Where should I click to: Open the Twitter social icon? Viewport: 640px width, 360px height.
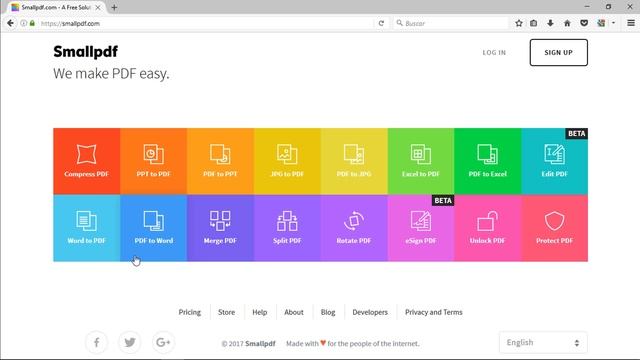click(x=130, y=342)
